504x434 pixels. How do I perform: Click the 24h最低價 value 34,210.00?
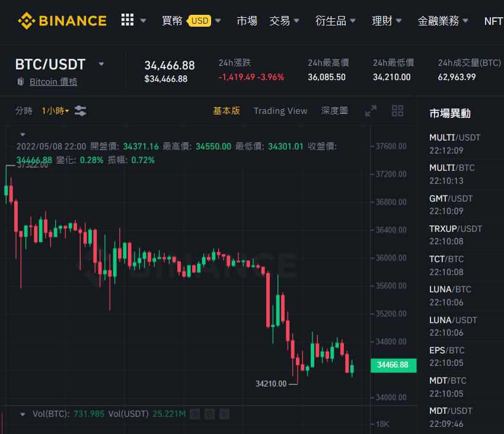pos(391,77)
